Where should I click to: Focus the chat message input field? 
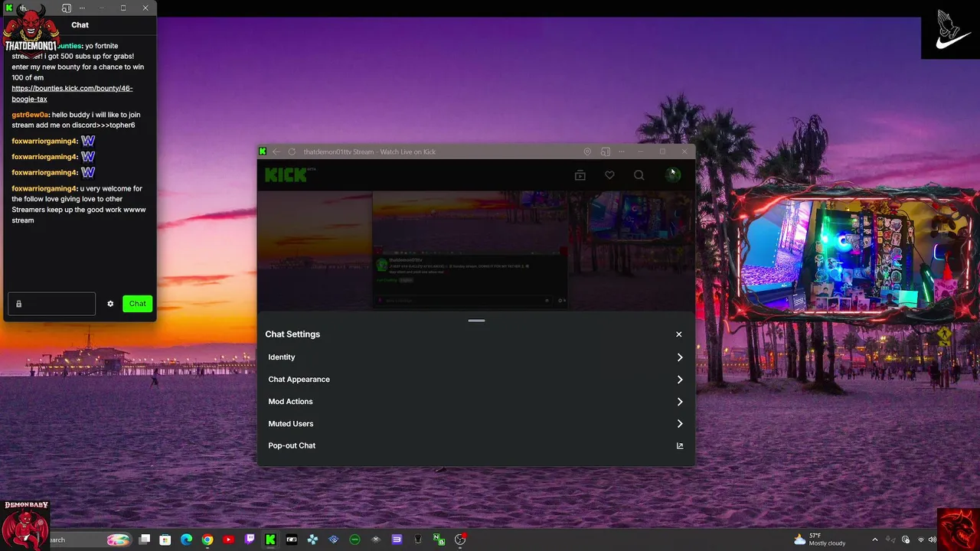pos(52,304)
